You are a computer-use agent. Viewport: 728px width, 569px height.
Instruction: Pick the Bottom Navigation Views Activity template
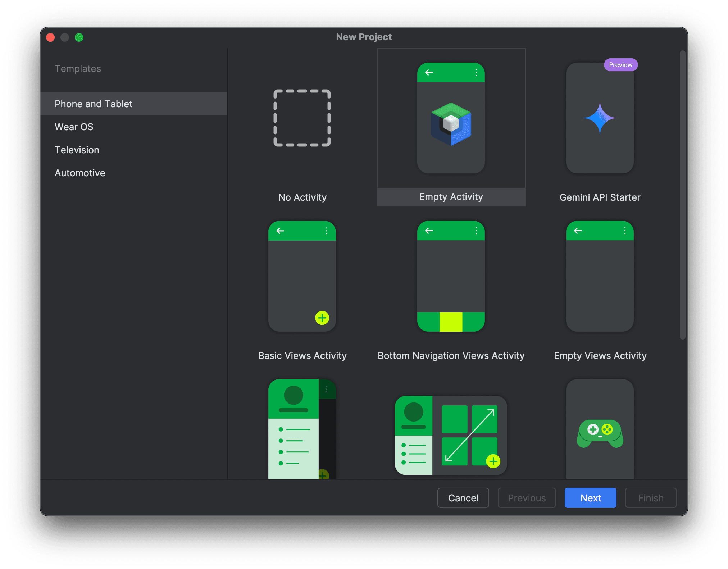(x=451, y=276)
